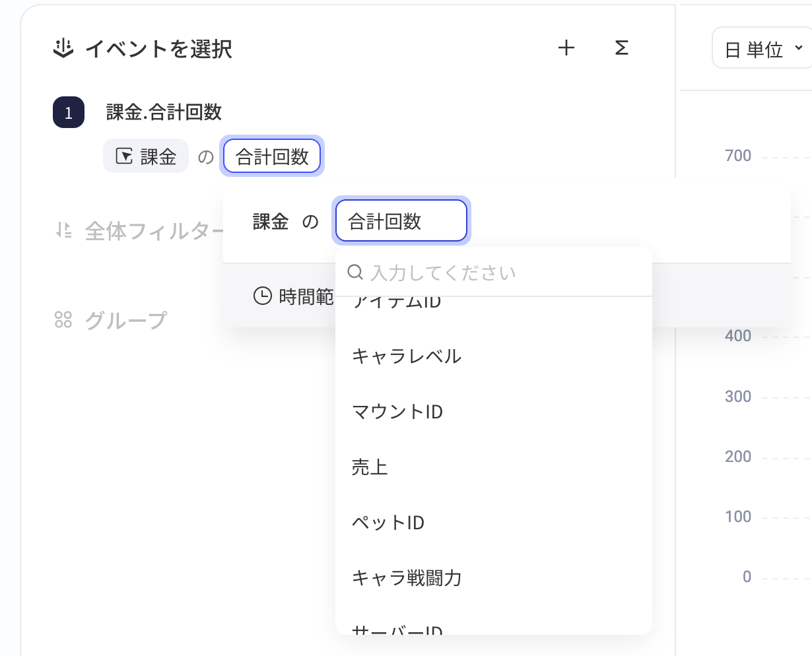Choose ペットID from the list
Image resolution: width=812 pixels, height=656 pixels.
point(494,523)
